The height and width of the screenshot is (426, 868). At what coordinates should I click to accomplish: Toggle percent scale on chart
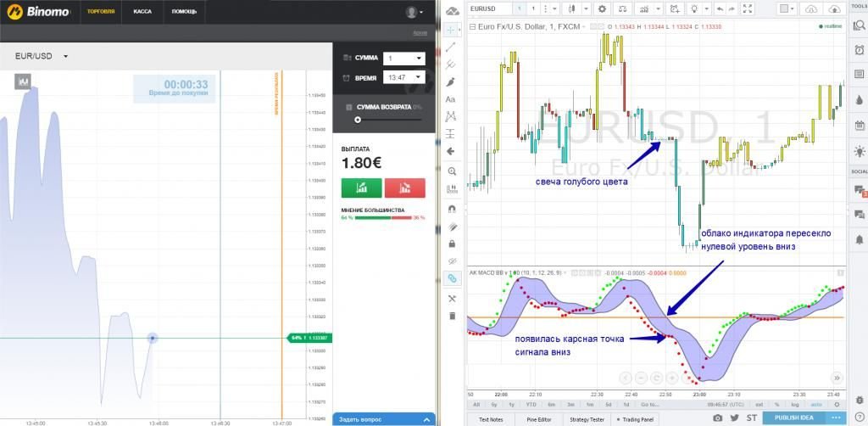[x=776, y=405]
